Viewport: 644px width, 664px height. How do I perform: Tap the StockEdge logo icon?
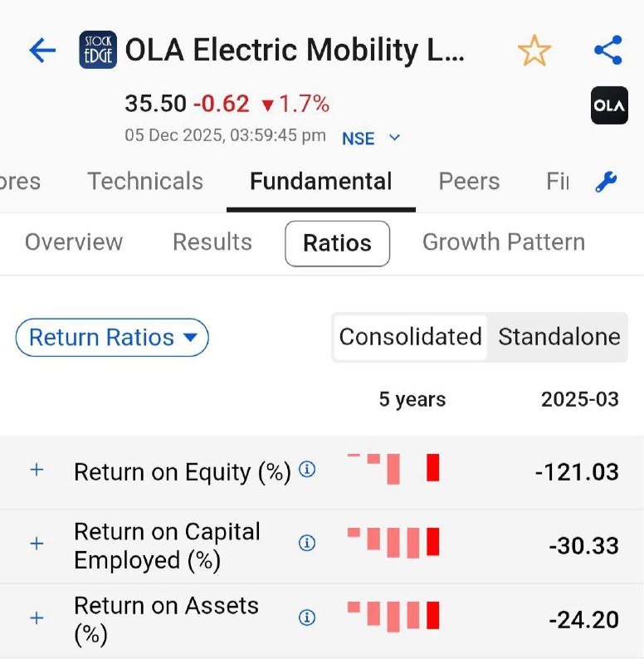tap(98, 51)
